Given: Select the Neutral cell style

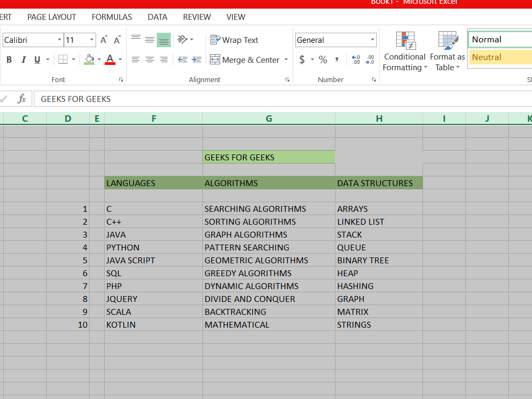Looking at the screenshot, I should coord(500,57).
